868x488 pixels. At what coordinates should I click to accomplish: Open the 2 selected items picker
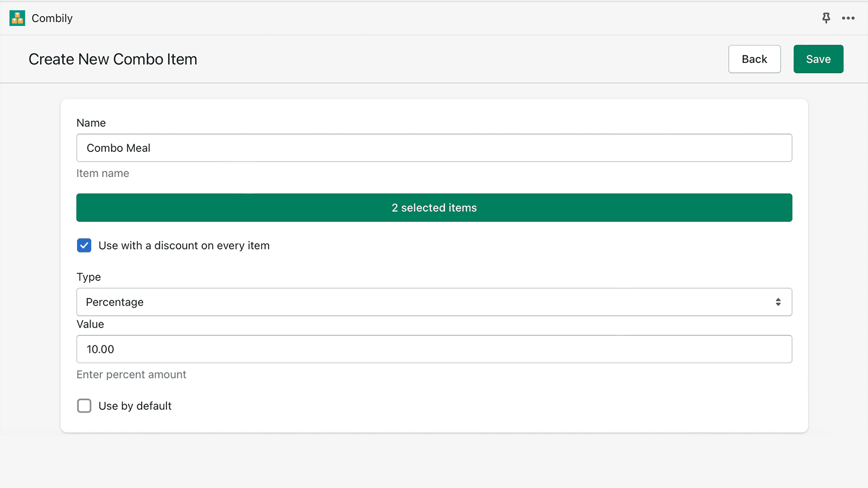(434, 208)
